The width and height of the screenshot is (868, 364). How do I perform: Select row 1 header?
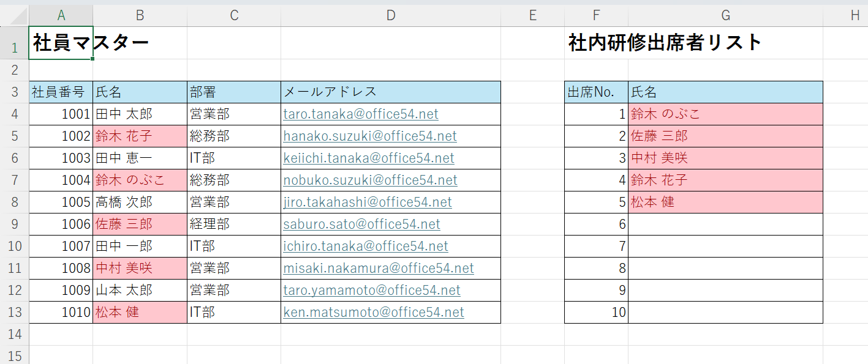[x=15, y=43]
